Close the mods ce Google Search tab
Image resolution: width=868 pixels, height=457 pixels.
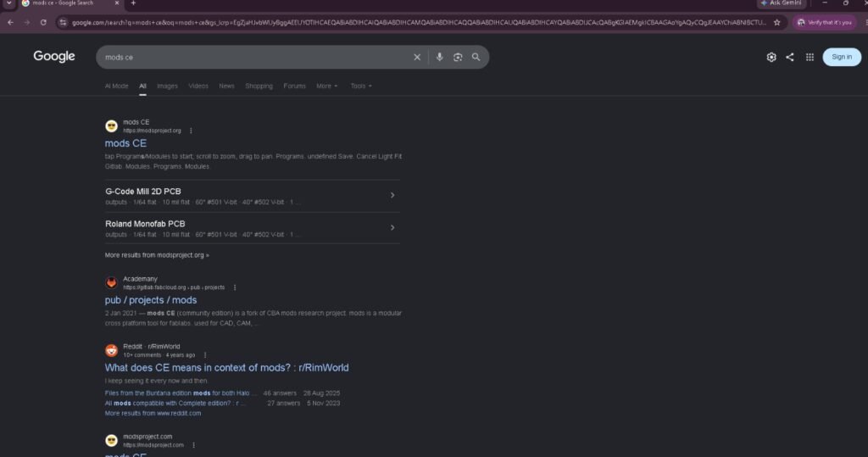coord(117,3)
